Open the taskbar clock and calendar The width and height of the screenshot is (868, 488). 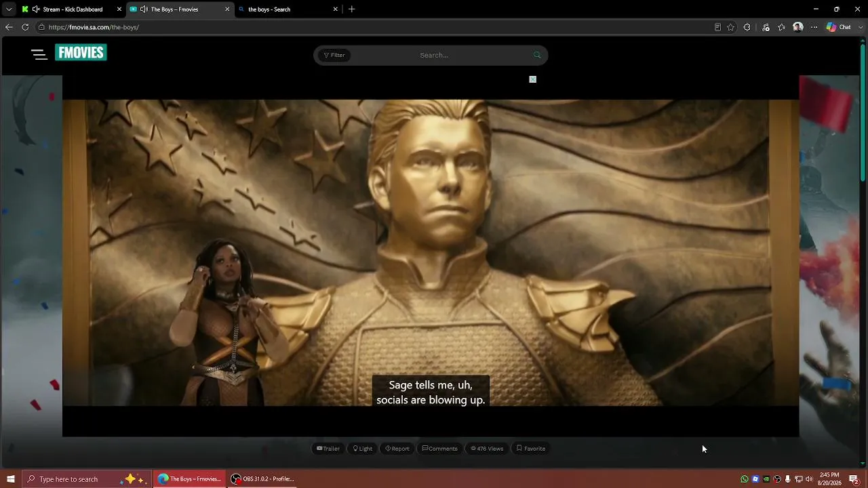(829, 479)
